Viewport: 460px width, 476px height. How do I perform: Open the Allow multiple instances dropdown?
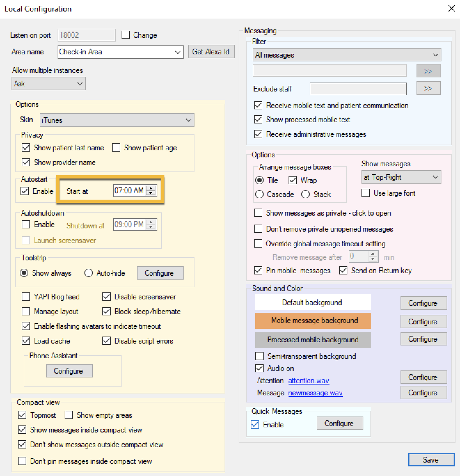point(49,83)
